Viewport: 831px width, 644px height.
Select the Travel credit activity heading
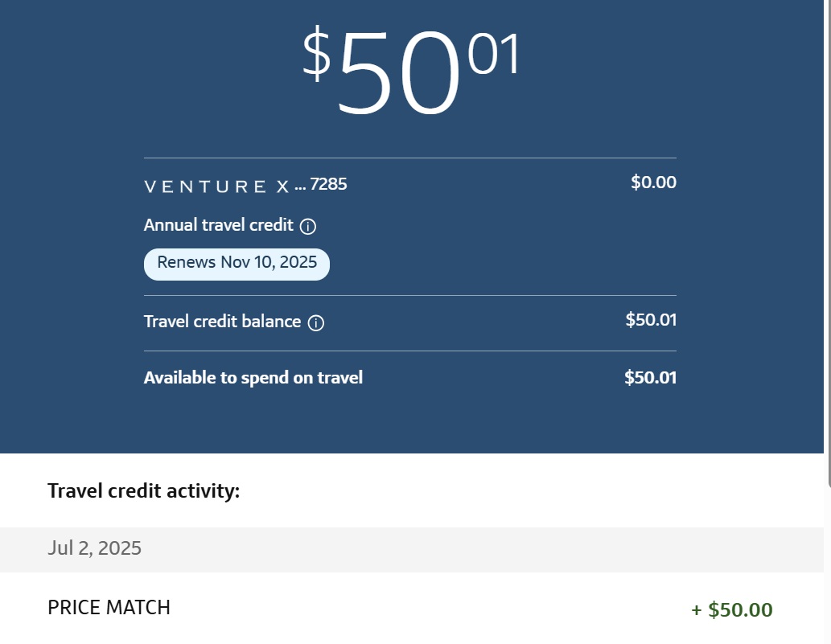coord(144,491)
